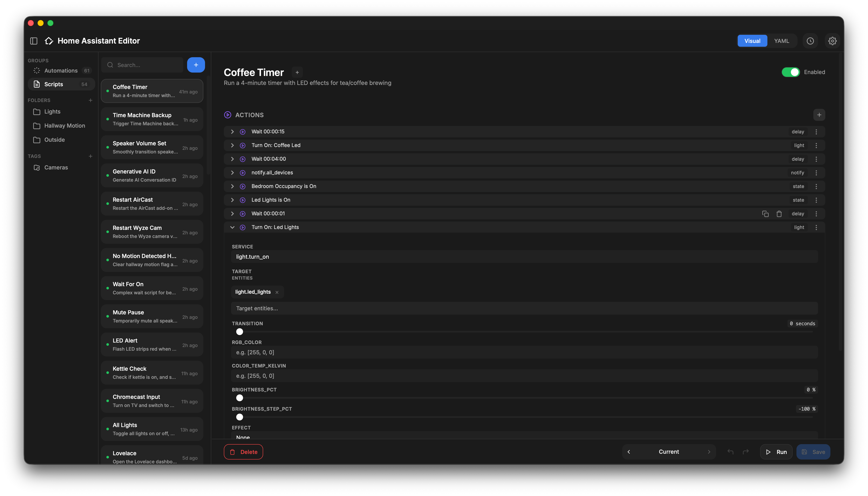The width and height of the screenshot is (868, 496).
Task: Select the Cameras tag
Action: click(x=61, y=167)
